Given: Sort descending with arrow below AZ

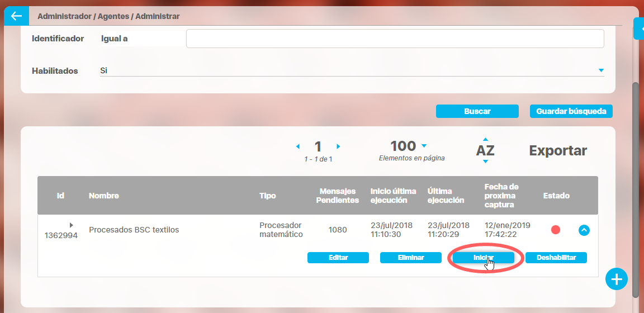Looking at the screenshot, I should click(485, 162).
